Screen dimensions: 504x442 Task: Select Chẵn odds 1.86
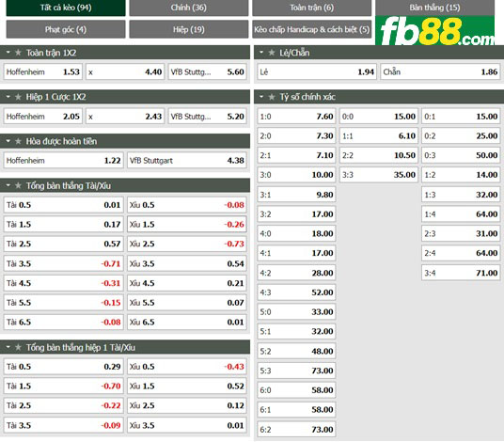click(440, 71)
